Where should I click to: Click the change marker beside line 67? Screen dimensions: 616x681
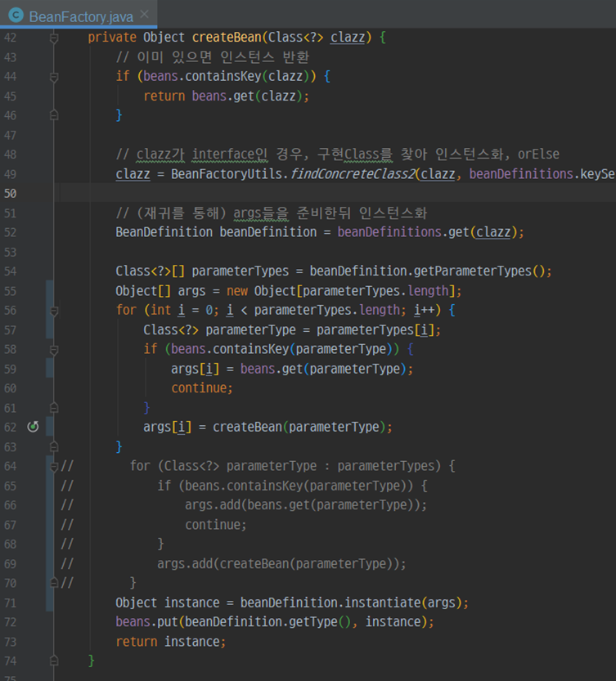[50, 525]
